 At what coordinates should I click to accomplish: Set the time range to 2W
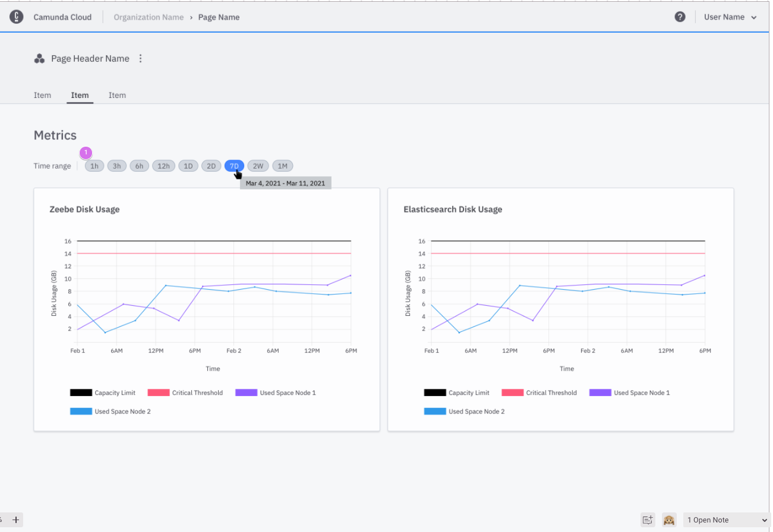click(258, 166)
